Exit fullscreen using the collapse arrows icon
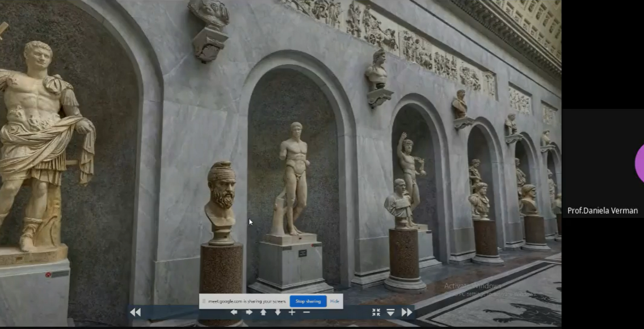Screen dimensions: 644x329 376,312
